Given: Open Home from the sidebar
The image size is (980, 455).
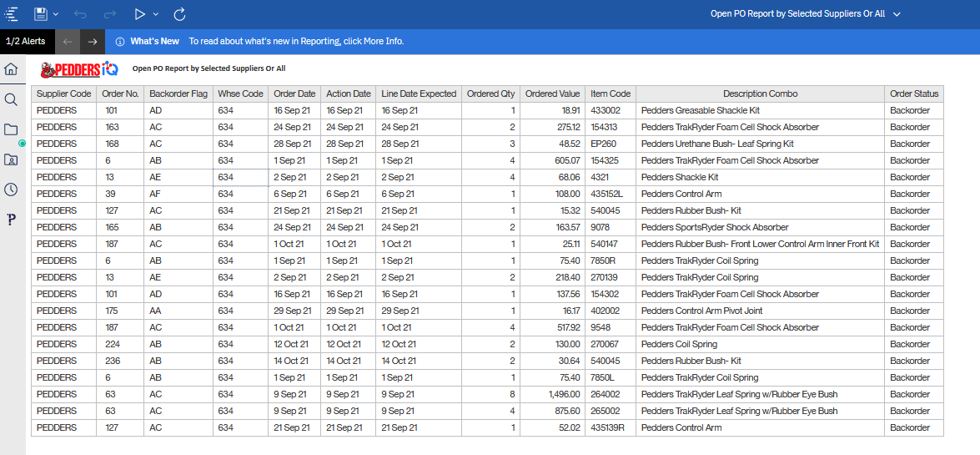Looking at the screenshot, I should [11, 68].
